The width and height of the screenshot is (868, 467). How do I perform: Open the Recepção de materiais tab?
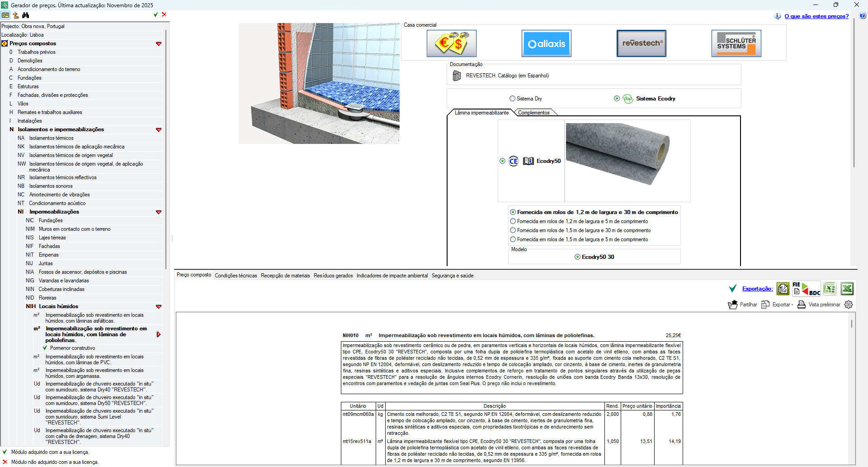285,276
